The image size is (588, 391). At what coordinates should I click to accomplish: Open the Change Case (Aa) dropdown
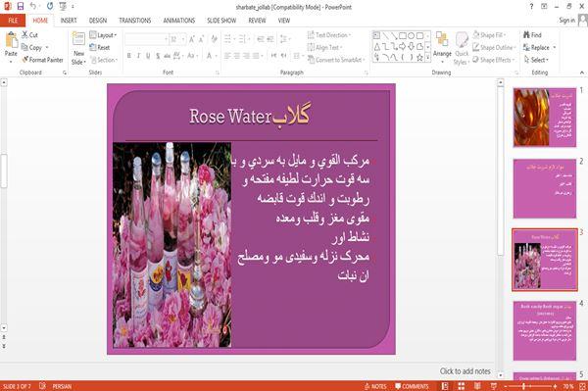pyautogui.click(x=192, y=56)
